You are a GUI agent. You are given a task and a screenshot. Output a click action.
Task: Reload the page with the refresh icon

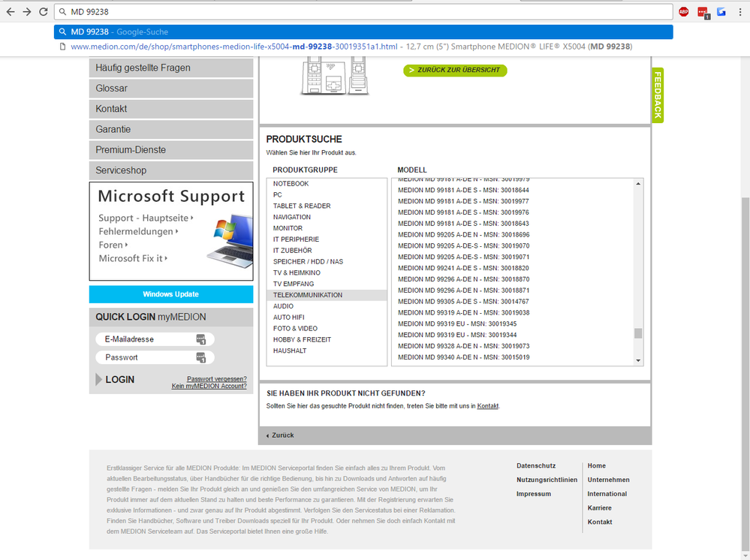pyautogui.click(x=44, y=12)
